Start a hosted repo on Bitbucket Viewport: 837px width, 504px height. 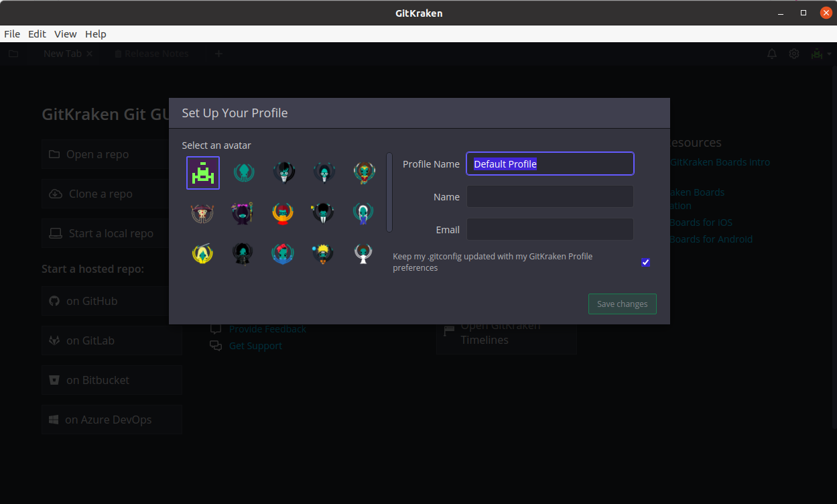111,380
